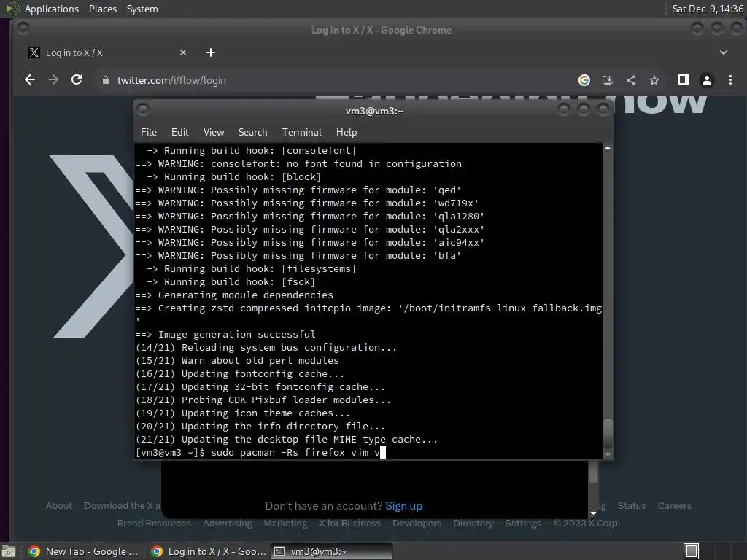Open the Terminal menu in terminal window

[x=301, y=132]
